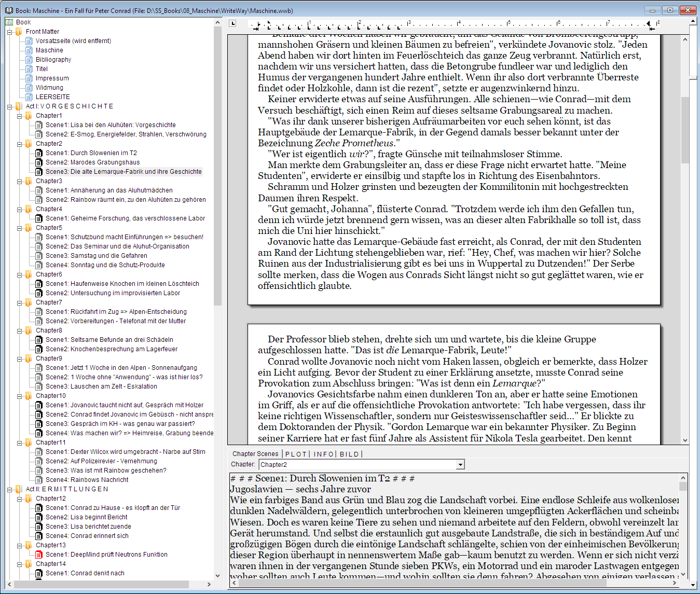Click tree panel horizontal scroll right arrow
This screenshot has width=700, height=594.
[209, 584]
